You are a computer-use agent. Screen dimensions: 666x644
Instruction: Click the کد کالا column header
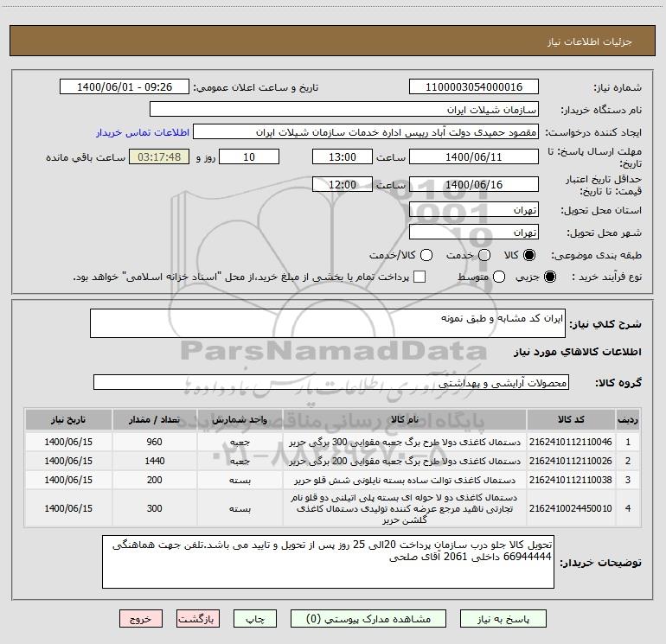click(571, 419)
